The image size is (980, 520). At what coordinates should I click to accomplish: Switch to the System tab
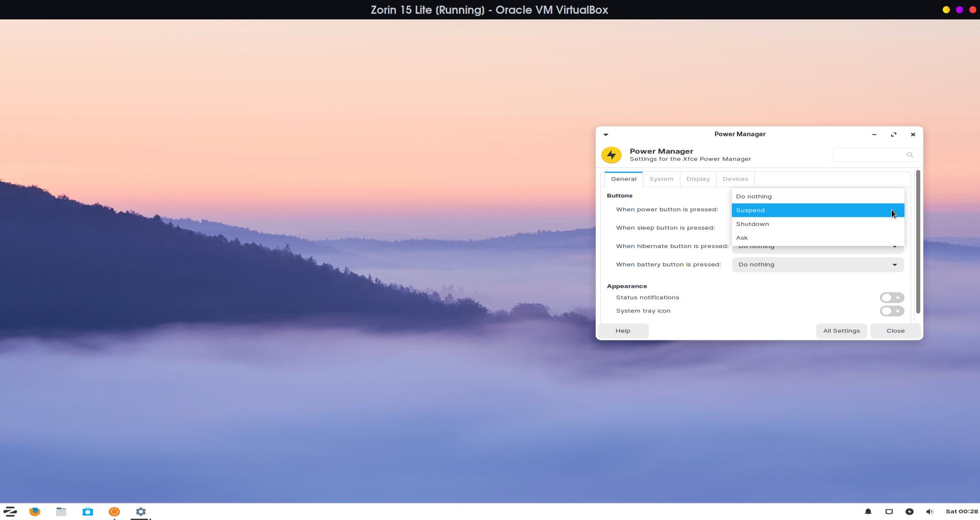[x=661, y=179]
